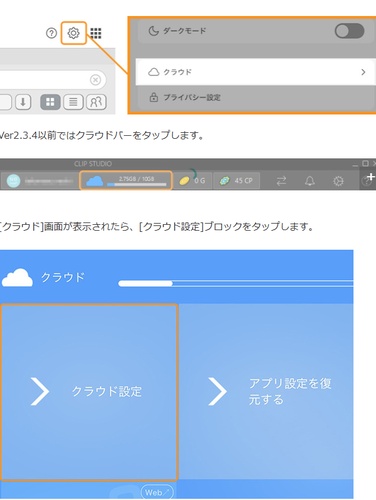Click the download arrow button
The width and height of the screenshot is (376, 500).
(x=23, y=102)
